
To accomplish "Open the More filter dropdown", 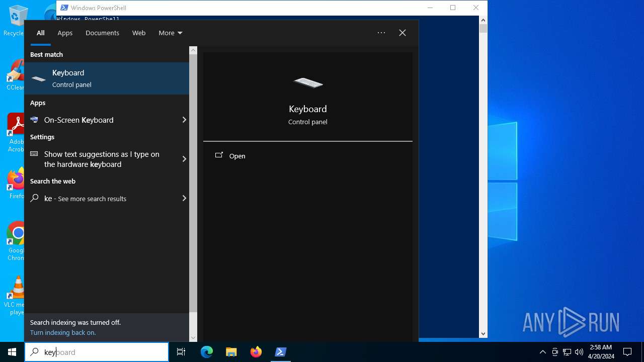I will 171,33.
